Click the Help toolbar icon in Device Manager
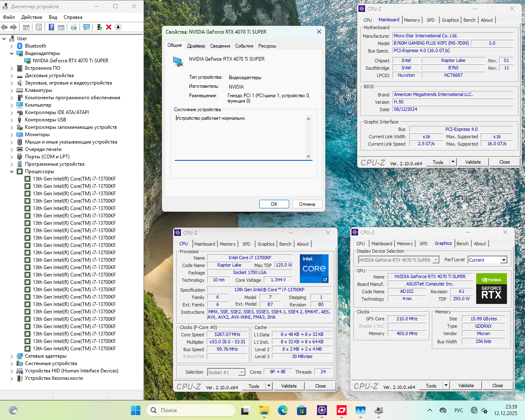525x420 pixels. 51,27
